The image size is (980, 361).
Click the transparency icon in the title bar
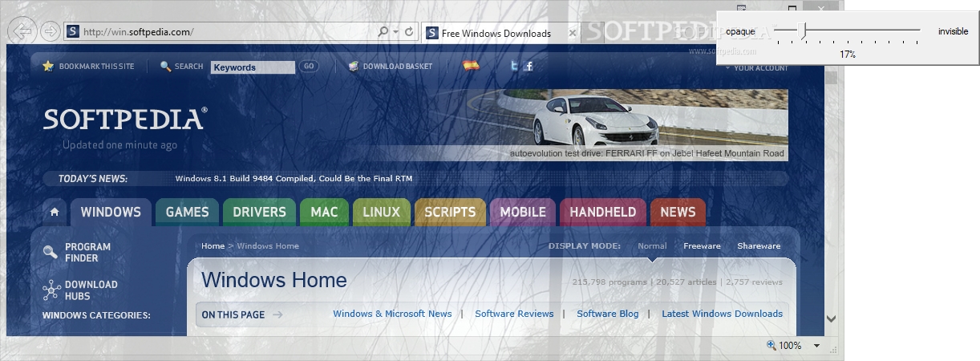tap(742, 7)
